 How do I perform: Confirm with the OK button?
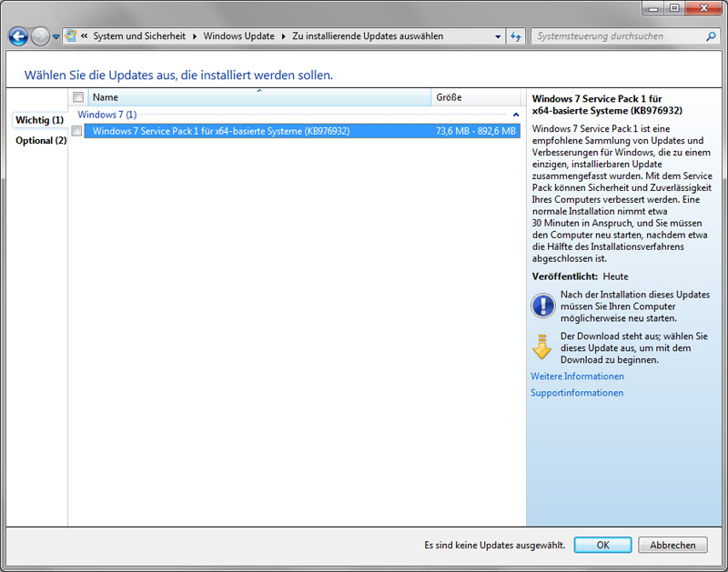click(602, 545)
